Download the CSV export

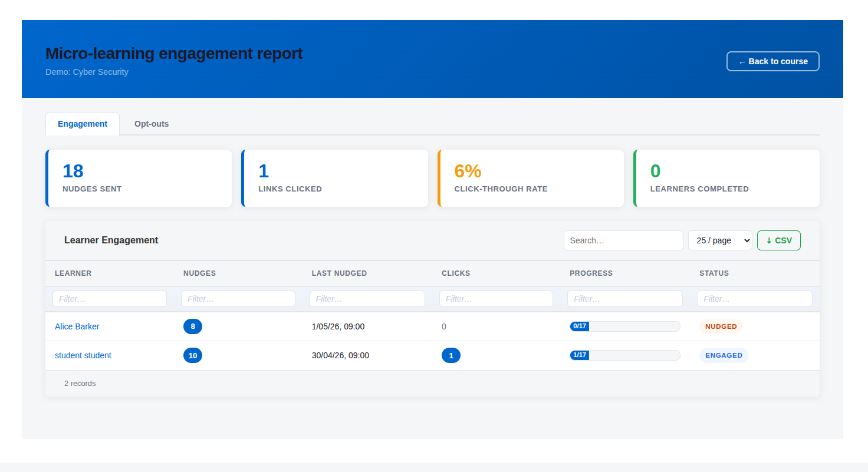point(778,240)
